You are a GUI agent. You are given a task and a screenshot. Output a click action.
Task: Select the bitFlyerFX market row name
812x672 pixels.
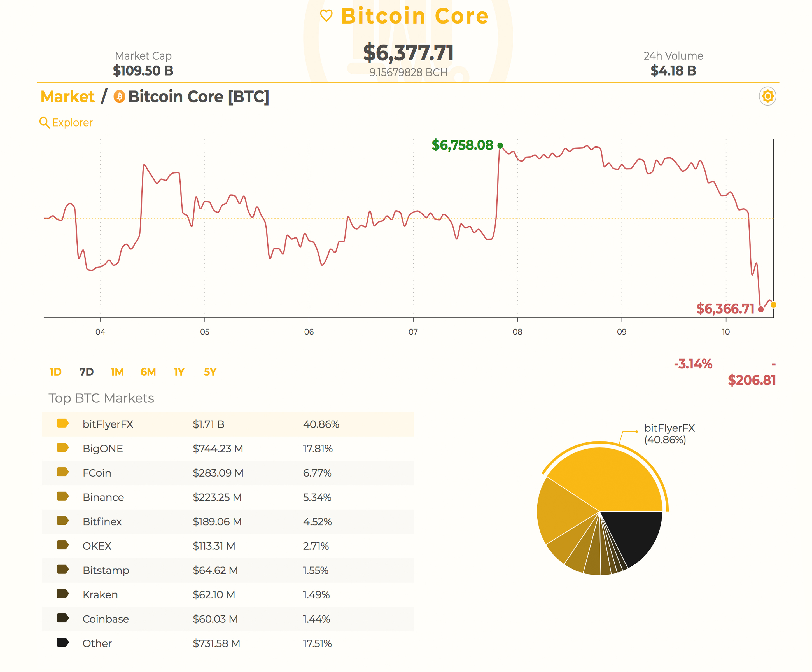(108, 424)
